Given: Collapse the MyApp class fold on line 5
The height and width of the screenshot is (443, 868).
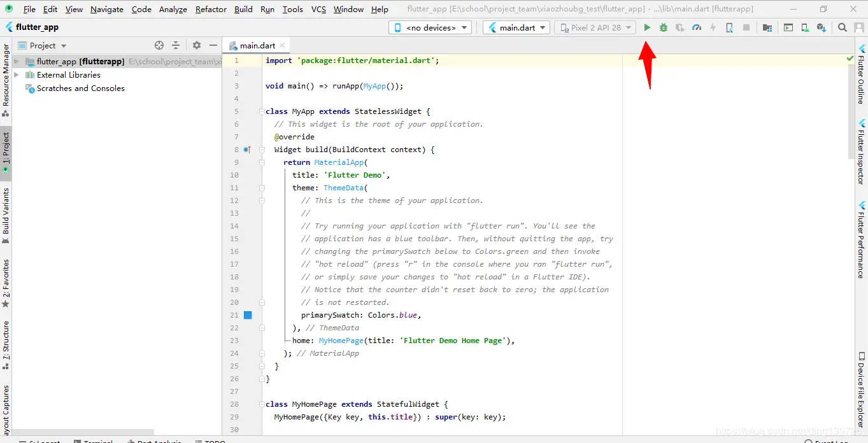Looking at the screenshot, I should point(261,111).
